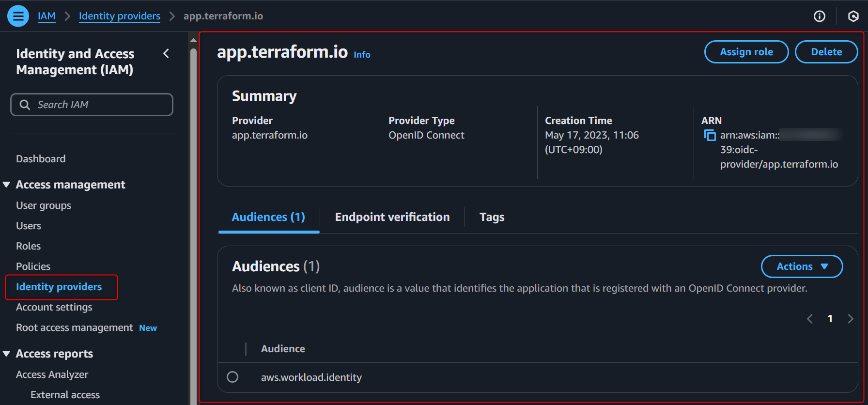The image size is (868, 405).
Task: Click the search magnifier icon in sidebar
Action: pos(25,105)
